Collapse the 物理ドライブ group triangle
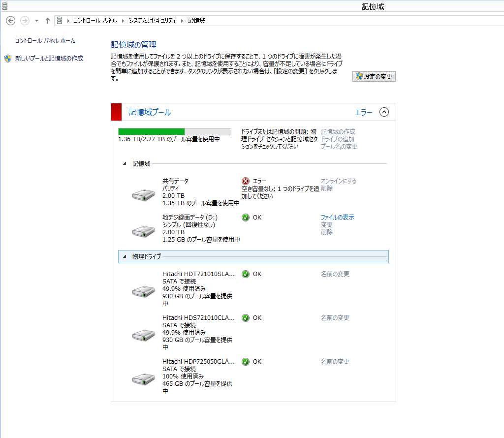Screen dimensions: 504x438 [x=125, y=256]
